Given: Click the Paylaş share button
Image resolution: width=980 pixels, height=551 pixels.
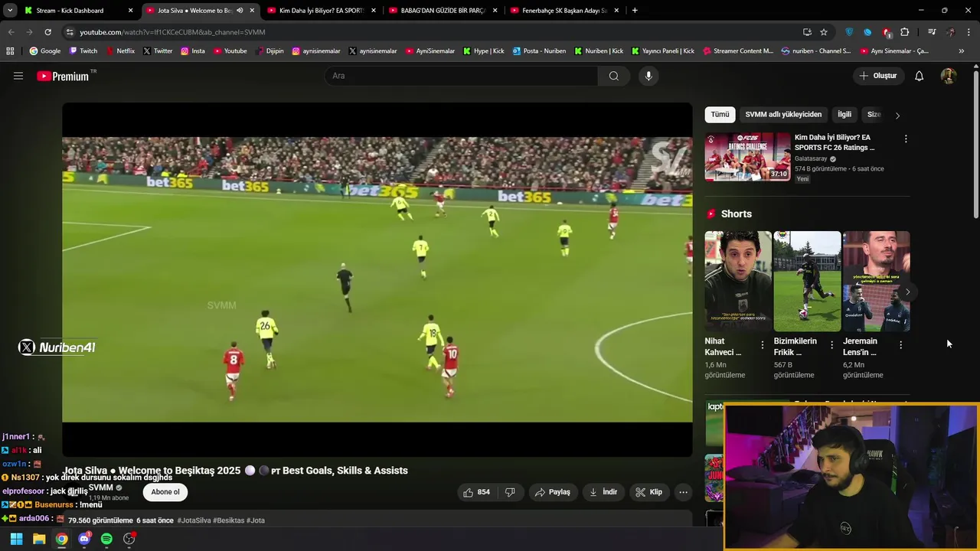Looking at the screenshot, I should click(x=553, y=492).
